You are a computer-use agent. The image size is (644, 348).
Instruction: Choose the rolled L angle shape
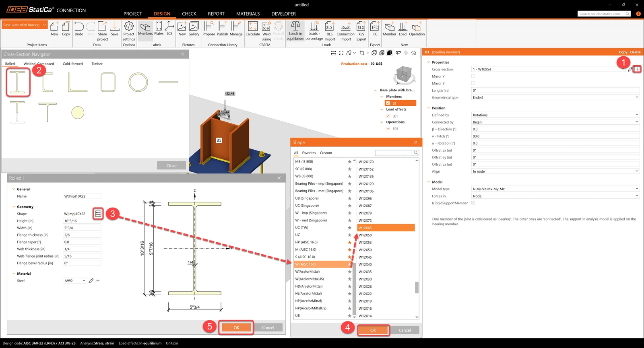coord(78,82)
